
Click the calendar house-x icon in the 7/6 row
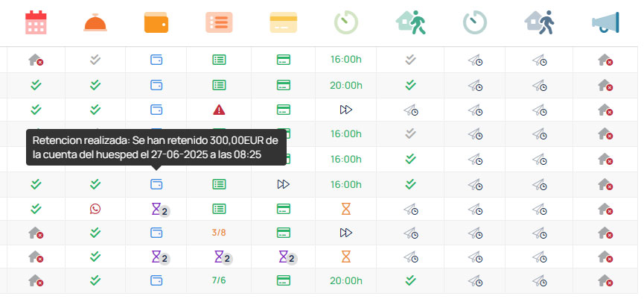(x=36, y=280)
